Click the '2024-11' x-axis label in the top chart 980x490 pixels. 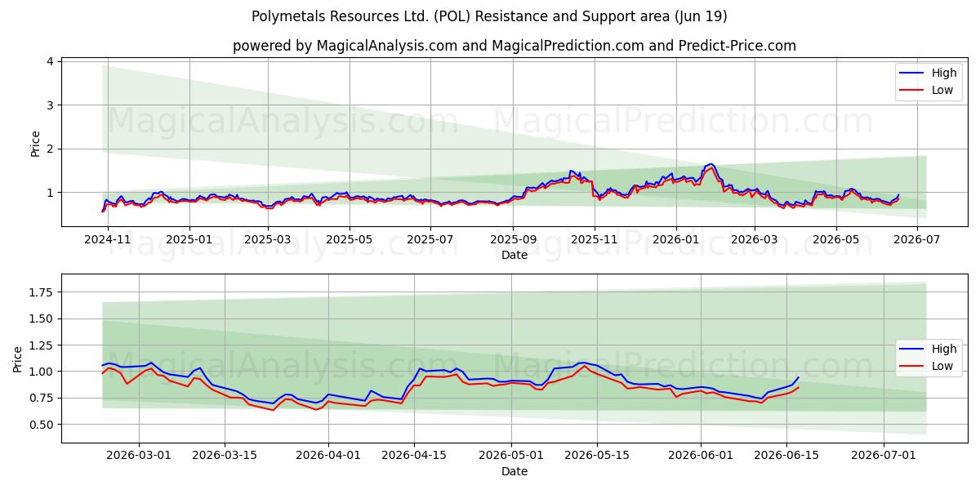point(108,239)
